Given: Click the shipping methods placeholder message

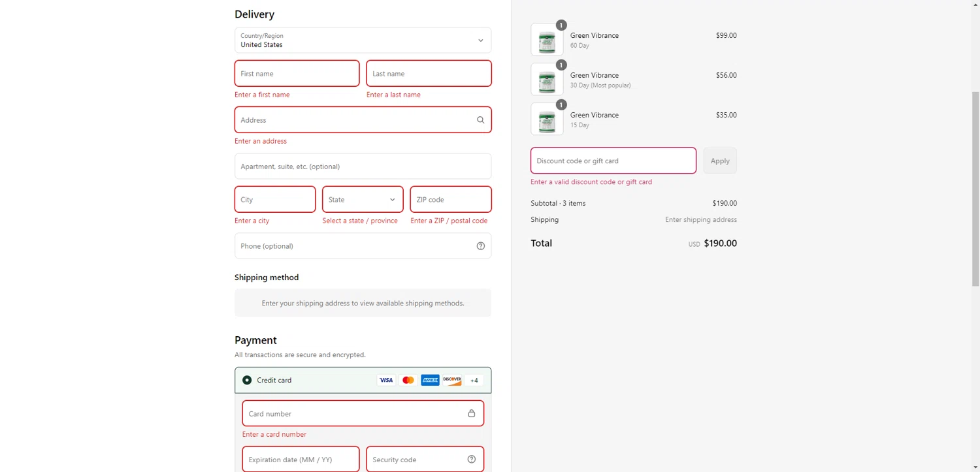Looking at the screenshot, I should click(x=363, y=303).
